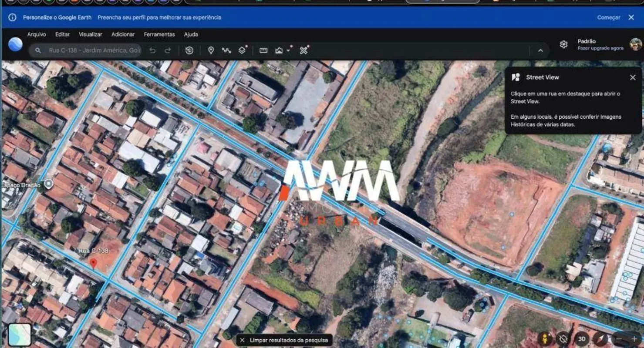Click the Começar link in banner
Screen dimensions: 644x348
click(609, 17)
